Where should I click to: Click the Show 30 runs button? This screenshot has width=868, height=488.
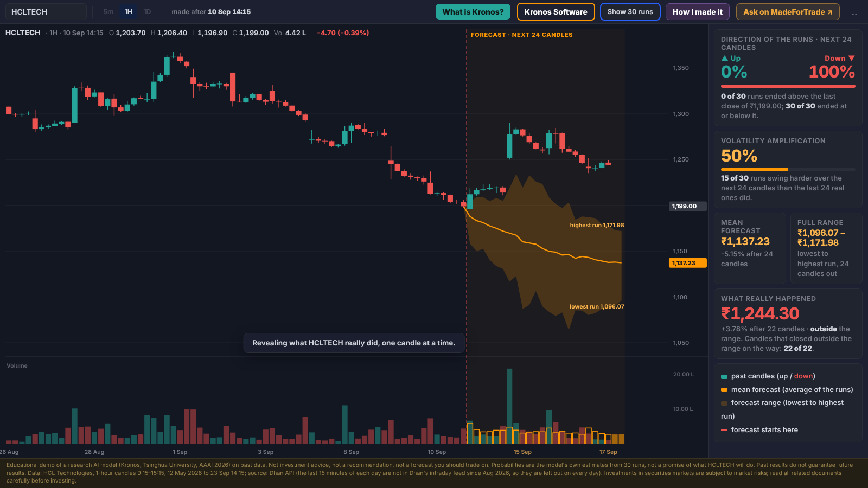tap(630, 12)
